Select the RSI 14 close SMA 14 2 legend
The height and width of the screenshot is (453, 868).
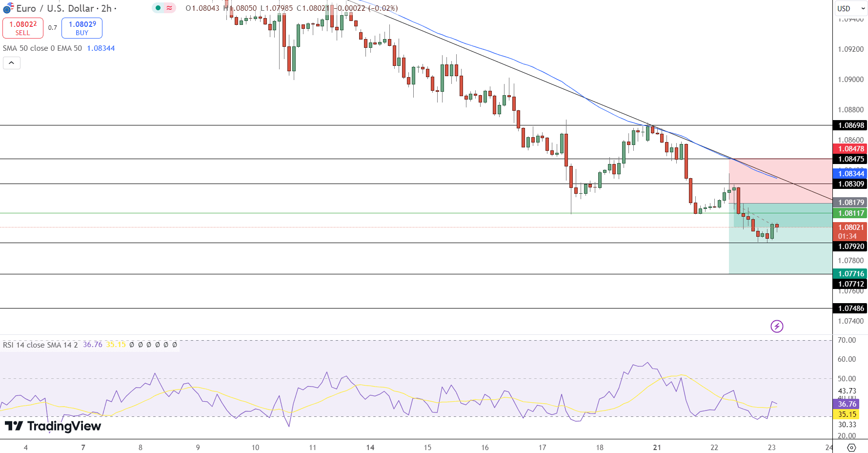[x=40, y=345]
